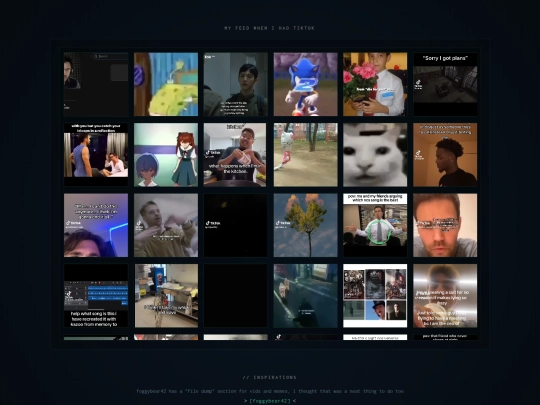Open the man in green military uniform thumbnail
540x405 pixels.
pyautogui.click(x=236, y=84)
